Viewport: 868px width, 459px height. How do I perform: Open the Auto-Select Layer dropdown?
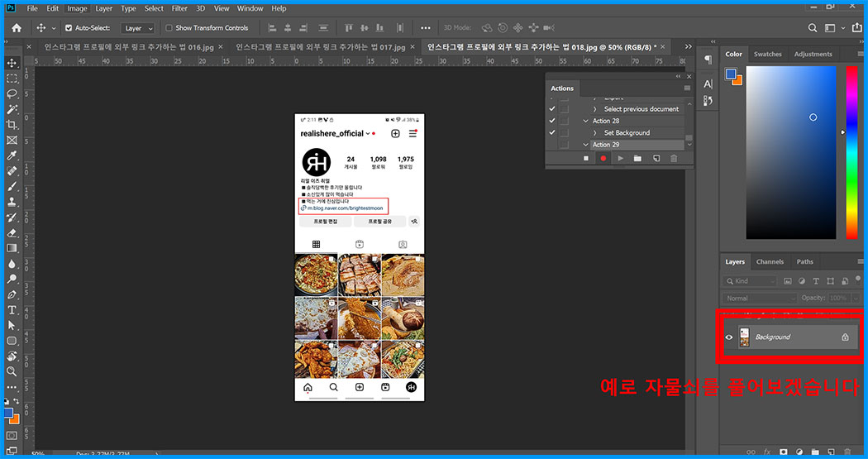[138, 28]
